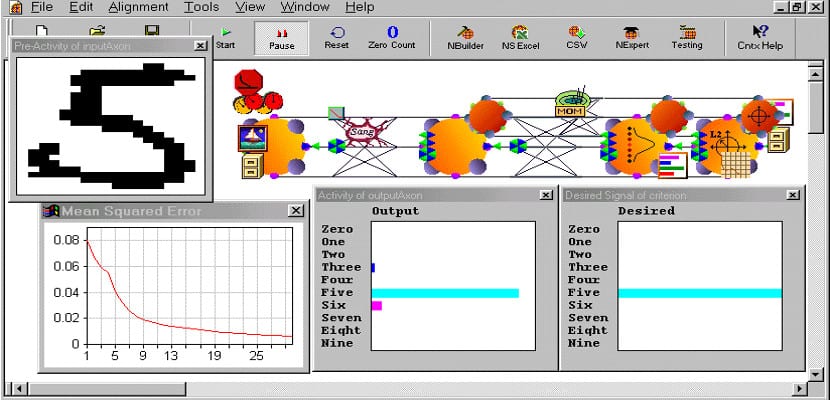The width and height of the screenshot is (830, 400).
Task: Select the three-dial backprop control icon
Action: pyautogui.click(x=258, y=103)
